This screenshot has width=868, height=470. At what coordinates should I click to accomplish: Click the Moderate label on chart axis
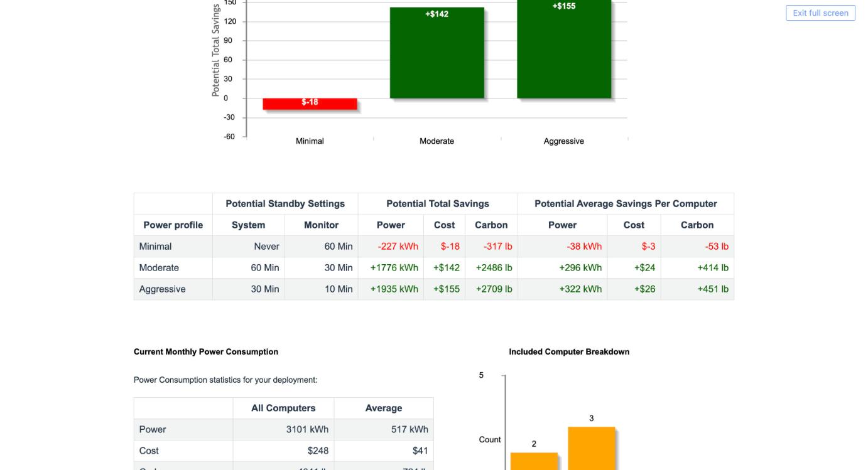437,141
